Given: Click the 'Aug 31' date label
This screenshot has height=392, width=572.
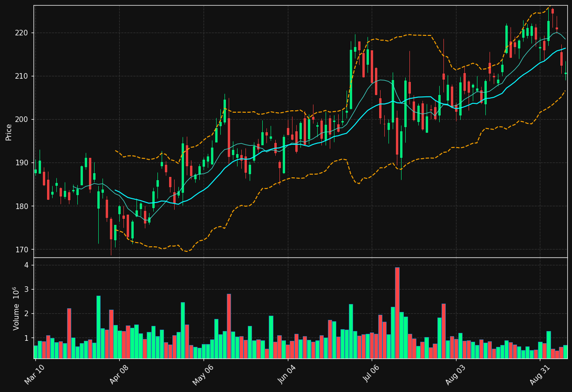Looking at the screenshot, I should pyautogui.click(x=540, y=375).
